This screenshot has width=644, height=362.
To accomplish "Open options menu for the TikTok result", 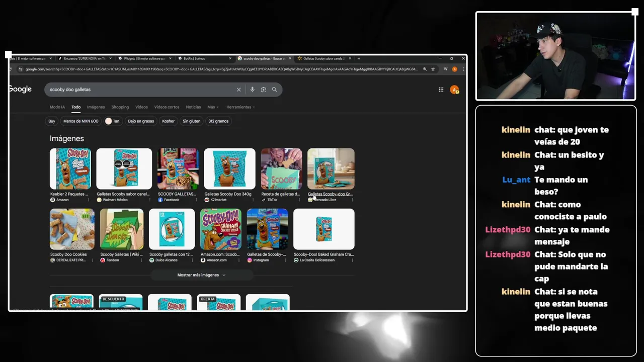I will point(299,200).
